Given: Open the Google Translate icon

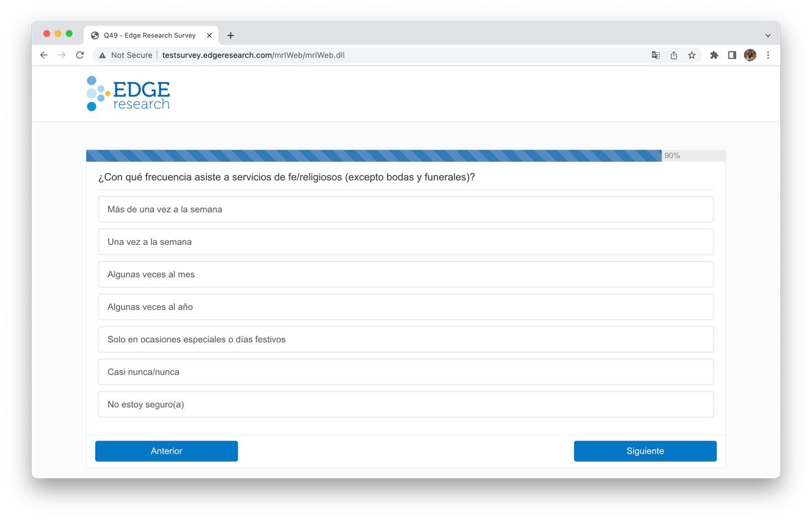Looking at the screenshot, I should tap(655, 55).
